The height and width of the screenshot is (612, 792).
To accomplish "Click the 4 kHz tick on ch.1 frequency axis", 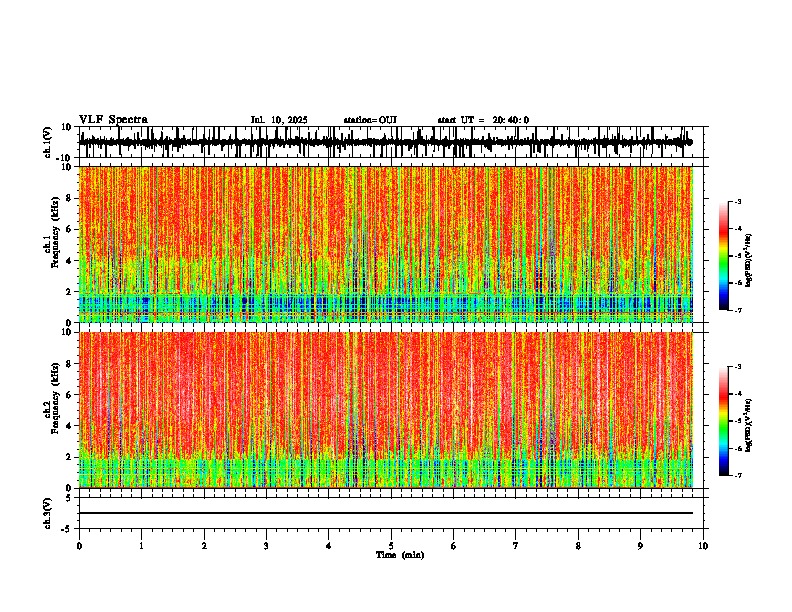I will pos(69,261).
